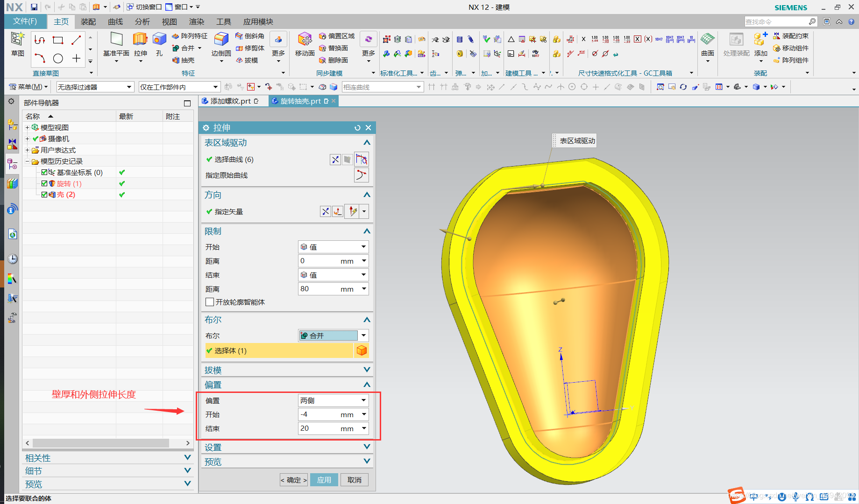This screenshot has height=504, width=859.
Task: Open the 草图 sketch tool
Action: point(18,45)
